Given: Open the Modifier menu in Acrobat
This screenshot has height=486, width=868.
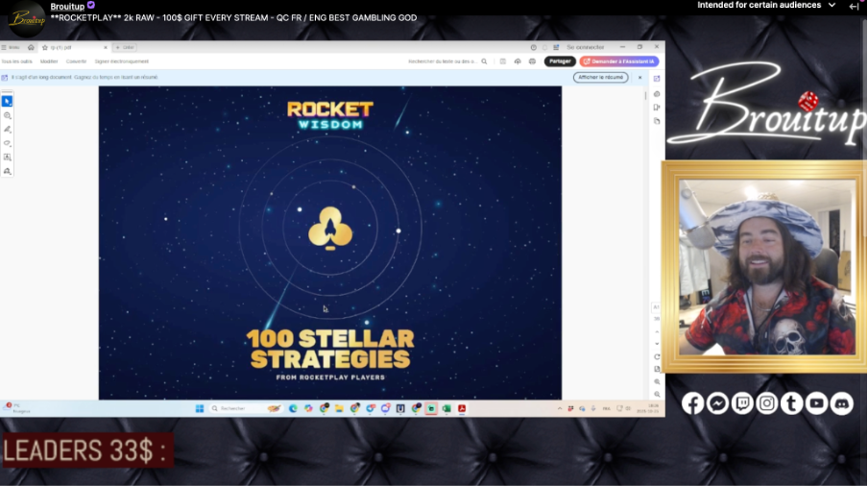Looking at the screenshot, I should 49,61.
